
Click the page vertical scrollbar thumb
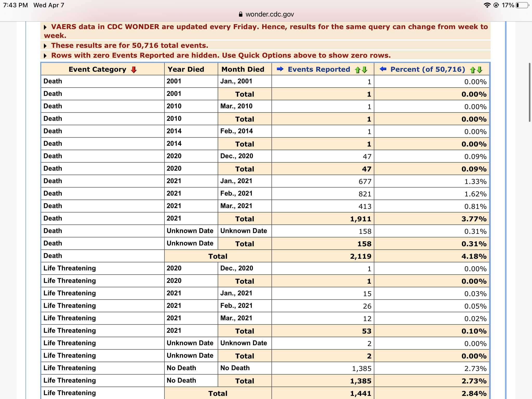[x=530, y=92]
